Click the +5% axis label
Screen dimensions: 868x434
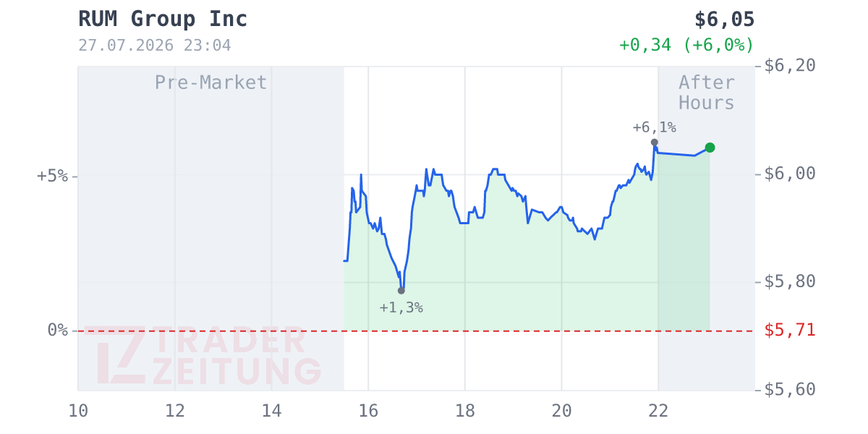coord(52,176)
